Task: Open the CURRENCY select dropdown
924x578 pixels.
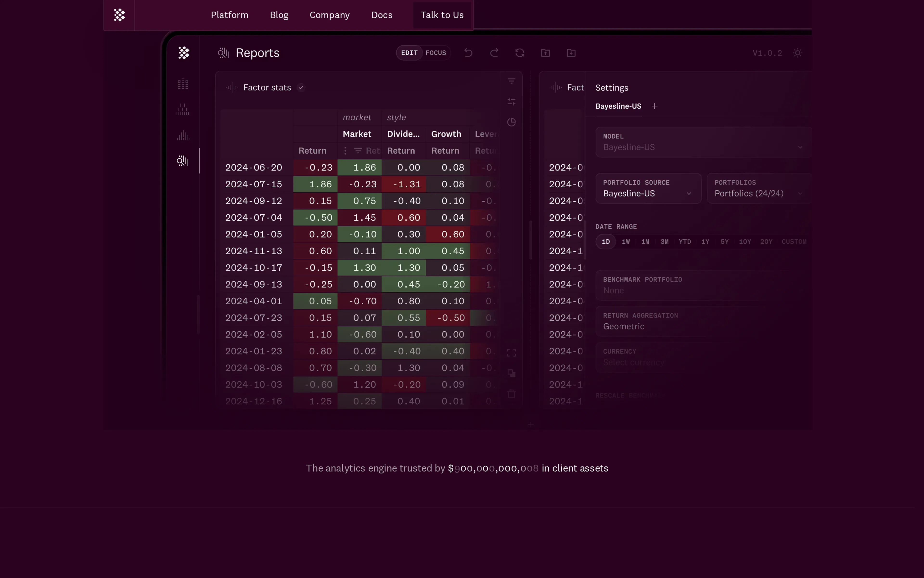Action: pyautogui.click(x=703, y=357)
